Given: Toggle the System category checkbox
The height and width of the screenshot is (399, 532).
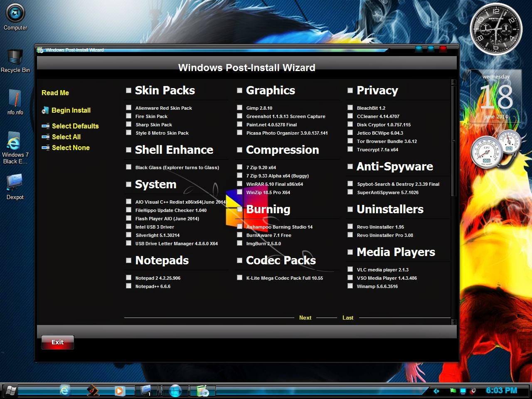Looking at the screenshot, I should coord(129,184).
